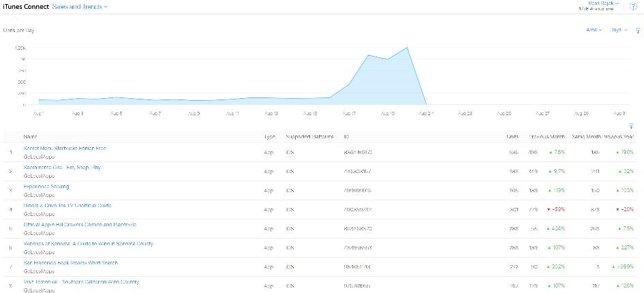
Task: Click the 1K label on the chart y-axis
Action: pos(23,59)
